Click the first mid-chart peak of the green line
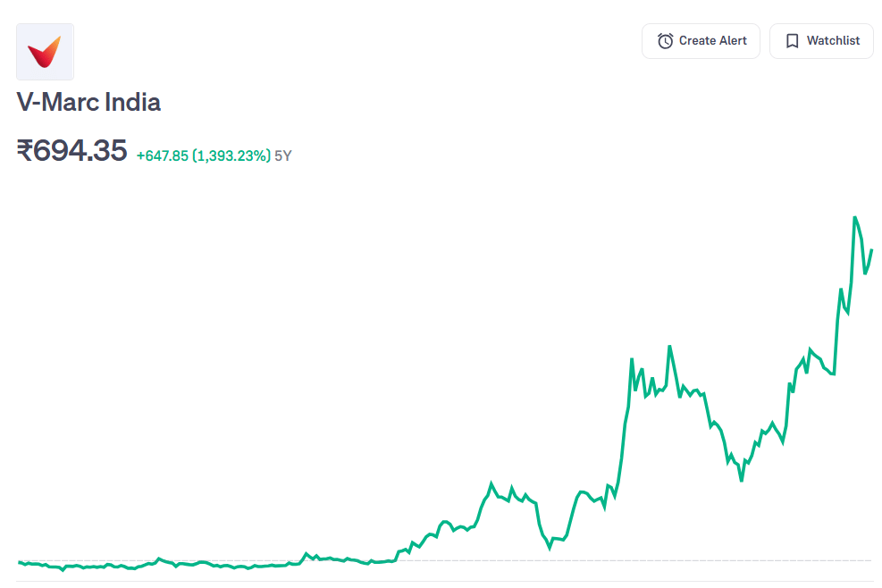This screenshot has height=588, width=882. point(491,483)
